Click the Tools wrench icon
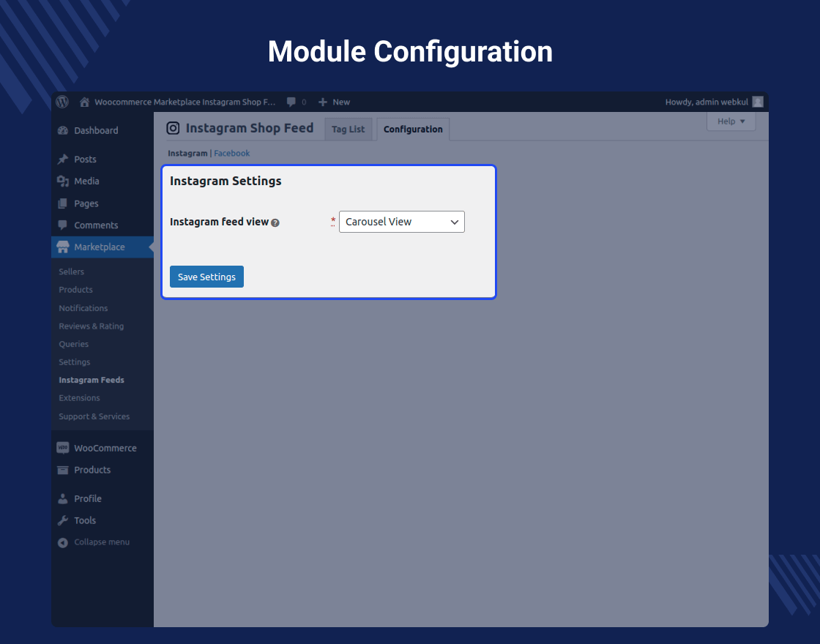820x644 pixels. [x=63, y=520]
